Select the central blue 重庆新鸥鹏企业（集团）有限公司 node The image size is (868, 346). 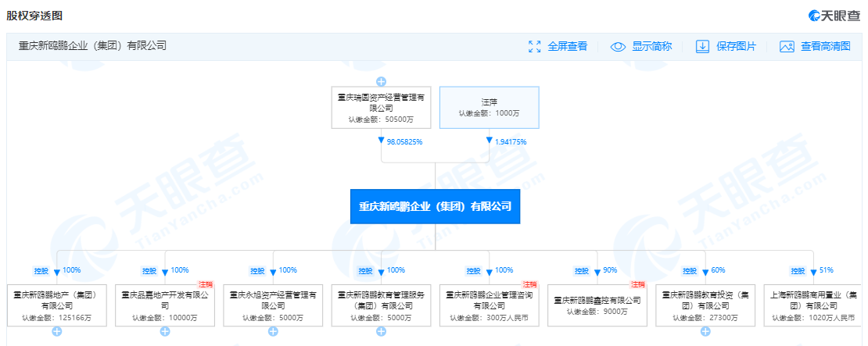pyautogui.click(x=435, y=206)
